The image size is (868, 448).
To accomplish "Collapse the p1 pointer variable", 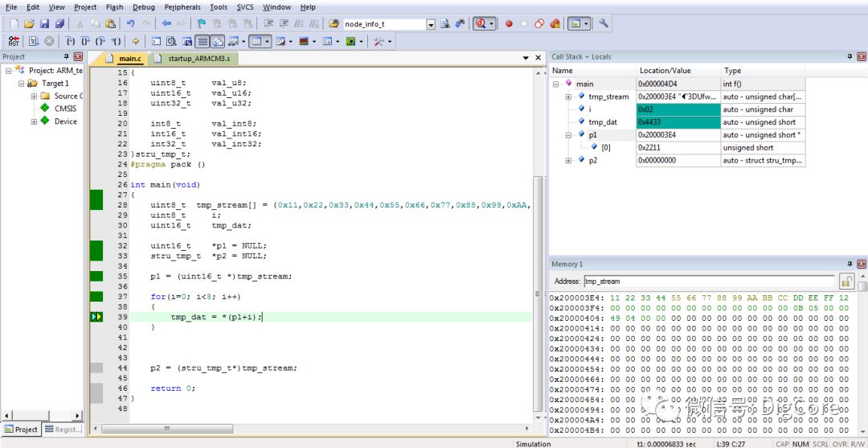I will pos(568,135).
